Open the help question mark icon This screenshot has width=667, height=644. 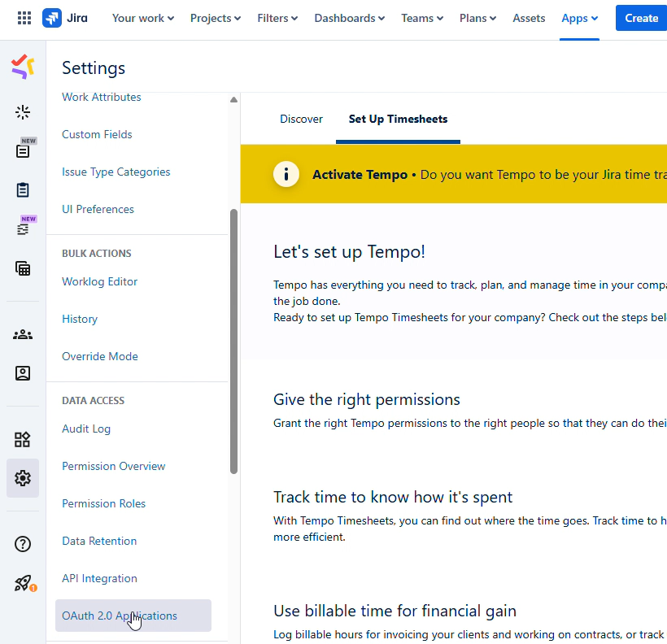click(x=23, y=544)
